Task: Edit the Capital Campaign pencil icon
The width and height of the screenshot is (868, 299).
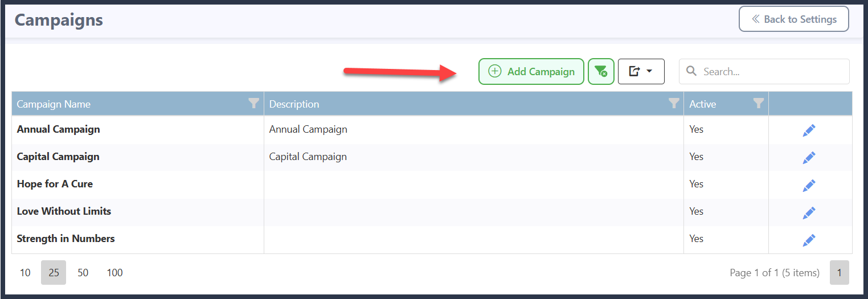Action: [809, 158]
